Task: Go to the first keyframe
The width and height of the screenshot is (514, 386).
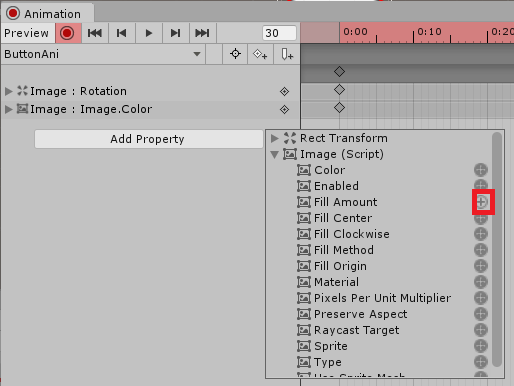Action: point(95,33)
